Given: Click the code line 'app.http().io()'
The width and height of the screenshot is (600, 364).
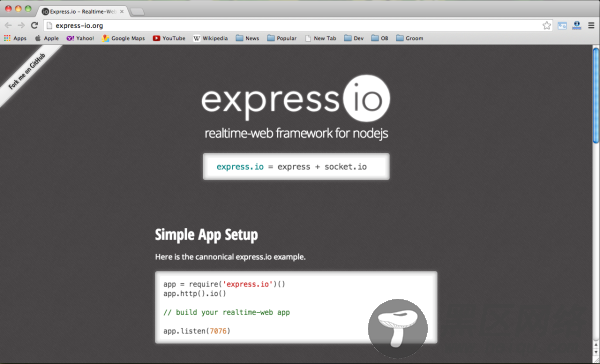Looking at the screenshot, I should pyautogui.click(x=194, y=294).
